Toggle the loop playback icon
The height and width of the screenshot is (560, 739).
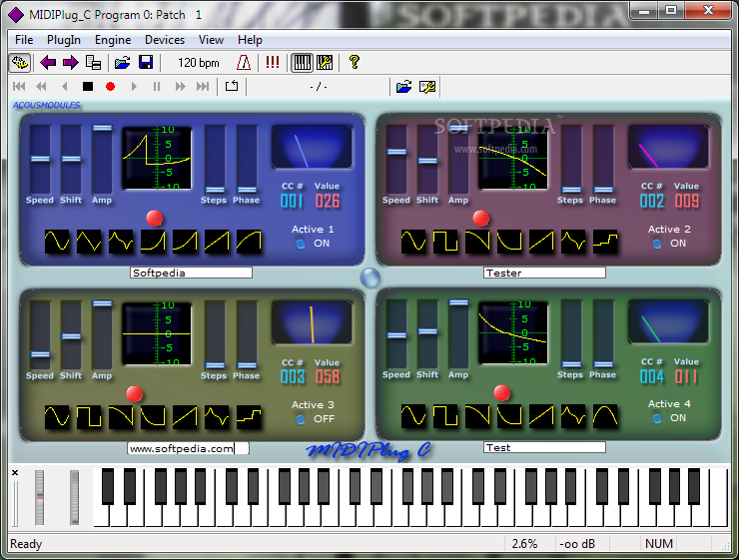pos(232,86)
